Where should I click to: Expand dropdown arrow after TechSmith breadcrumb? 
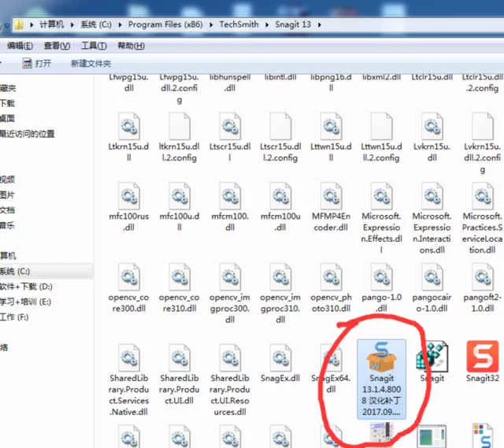[267, 24]
